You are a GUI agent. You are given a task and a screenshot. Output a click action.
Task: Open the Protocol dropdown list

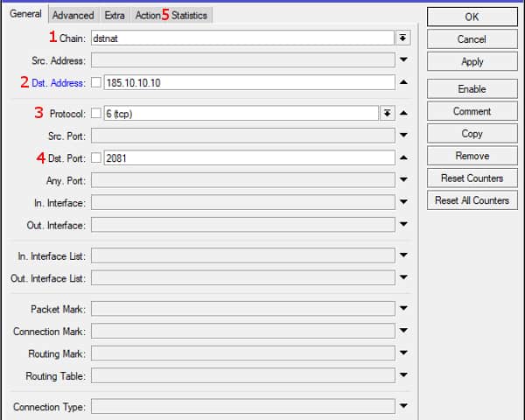387,113
